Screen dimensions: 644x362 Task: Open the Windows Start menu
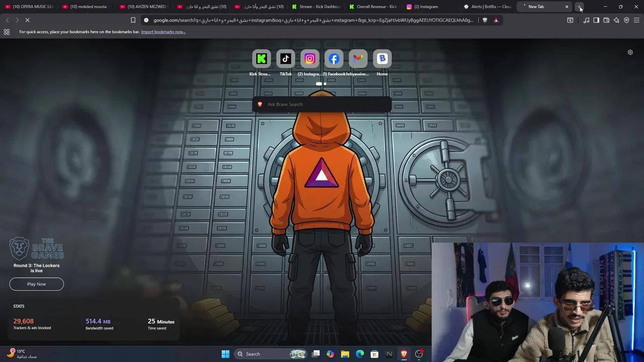(225, 354)
